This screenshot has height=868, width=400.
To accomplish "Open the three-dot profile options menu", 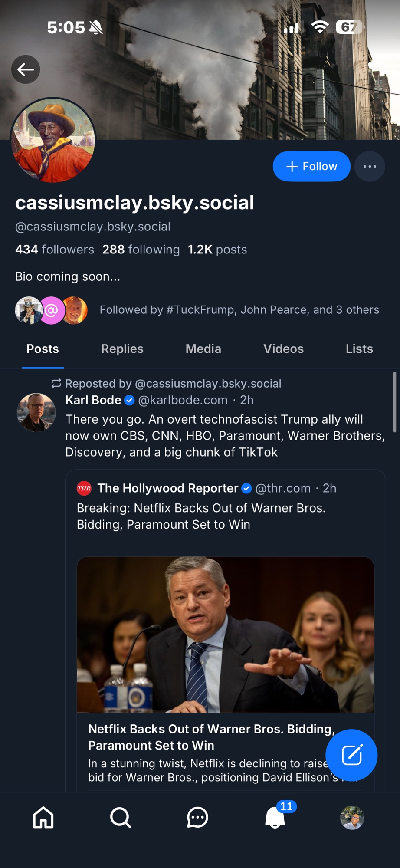I will point(370,166).
